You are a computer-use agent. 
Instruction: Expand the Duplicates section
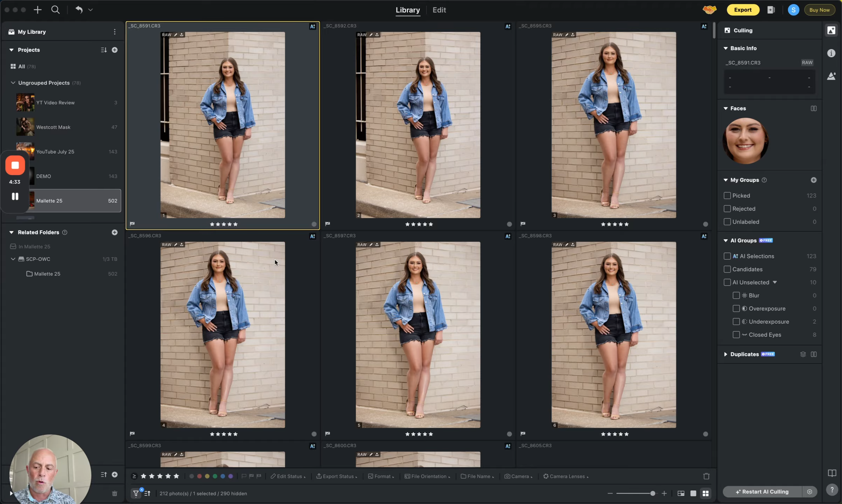tap(725, 354)
